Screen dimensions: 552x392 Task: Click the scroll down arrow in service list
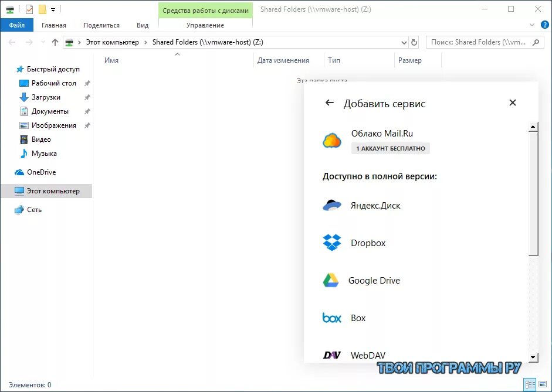click(x=533, y=357)
